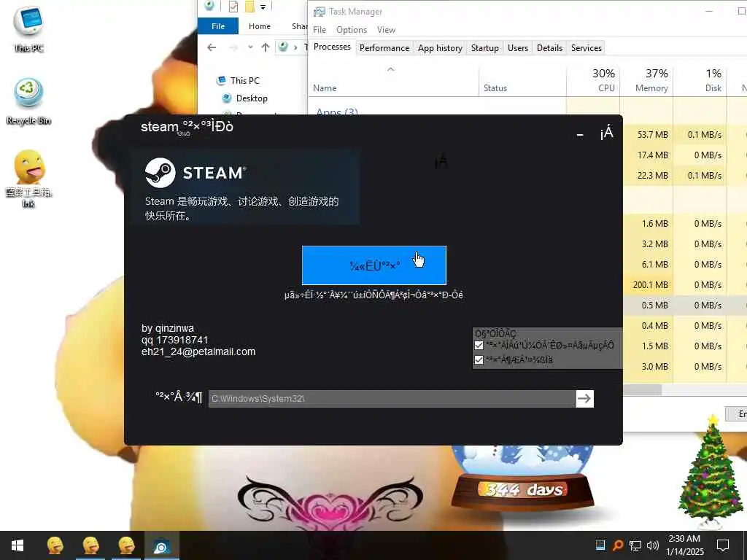The image size is (747, 560).
Task: Switch to the App history tab
Action: [x=440, y=47]
